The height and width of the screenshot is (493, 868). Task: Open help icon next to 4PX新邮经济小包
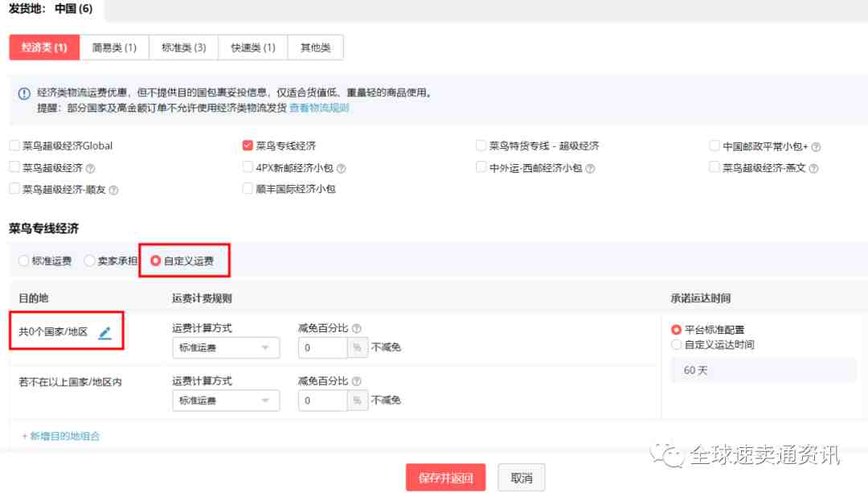[x=341, y=168]
